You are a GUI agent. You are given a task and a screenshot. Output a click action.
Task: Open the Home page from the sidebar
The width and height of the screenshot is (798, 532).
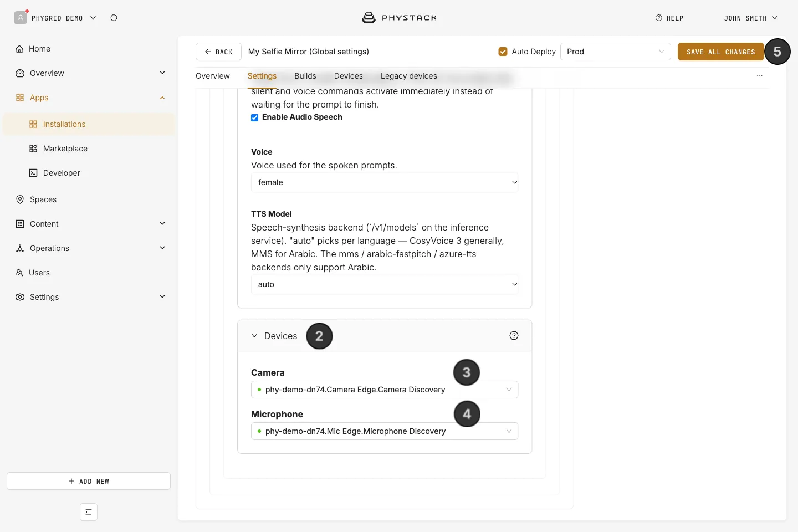[x=40, y=49]
